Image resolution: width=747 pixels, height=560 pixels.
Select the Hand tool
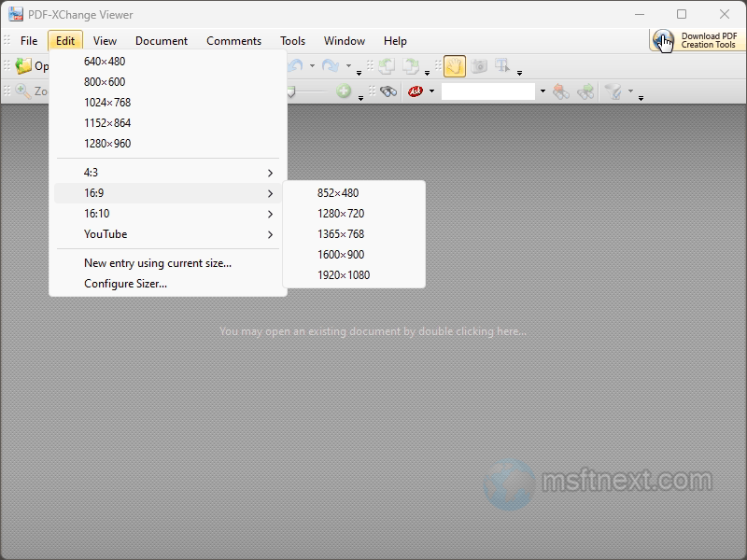pyautogui.click(x=455, y=65)
